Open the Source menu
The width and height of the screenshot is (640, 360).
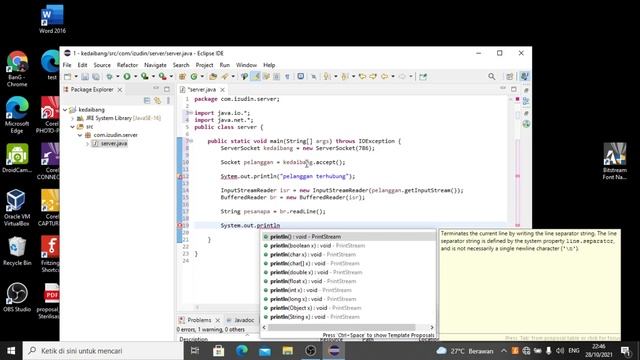(x=102, y=65)
